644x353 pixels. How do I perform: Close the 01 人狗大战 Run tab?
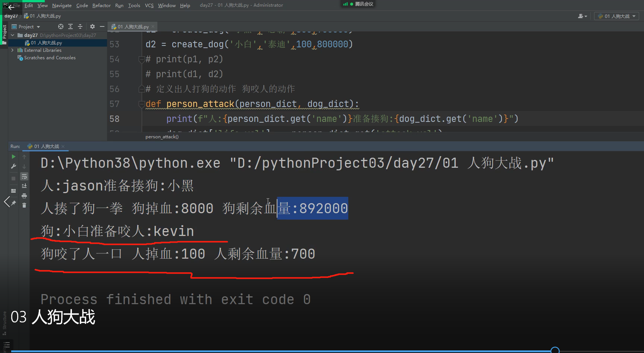coord(63,146)
